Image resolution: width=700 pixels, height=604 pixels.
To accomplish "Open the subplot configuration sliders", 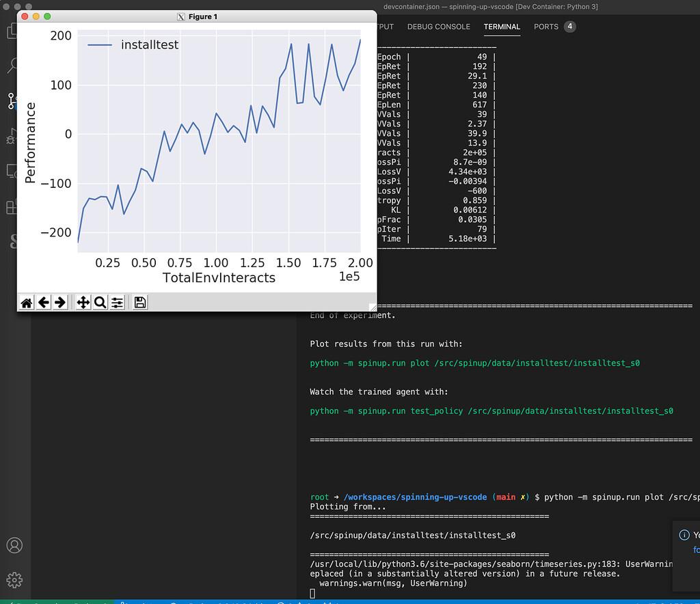I will pyautogui.click(x=117, y=302).
